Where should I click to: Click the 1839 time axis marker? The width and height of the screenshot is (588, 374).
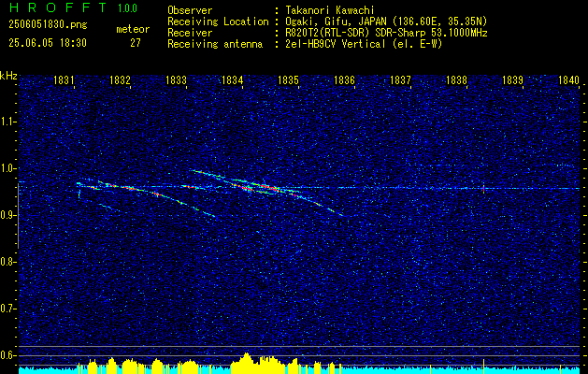point(512,79)
